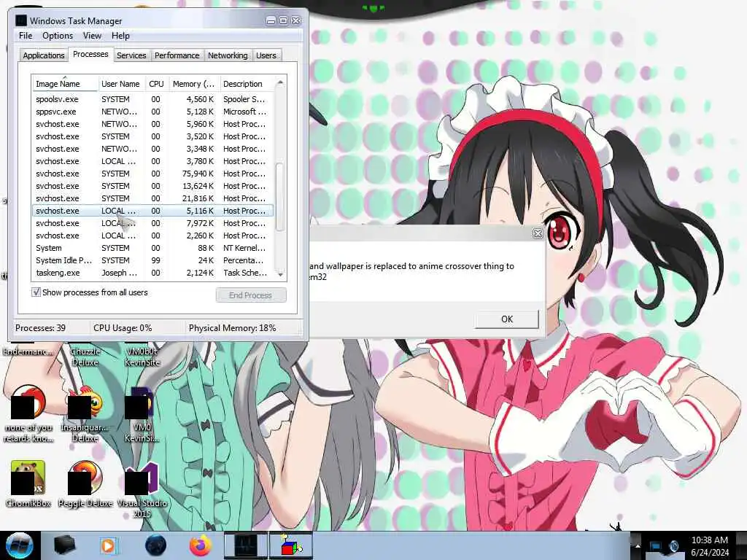Click the taskbar clock showing 10:38 AM

(x=710, y=545)
